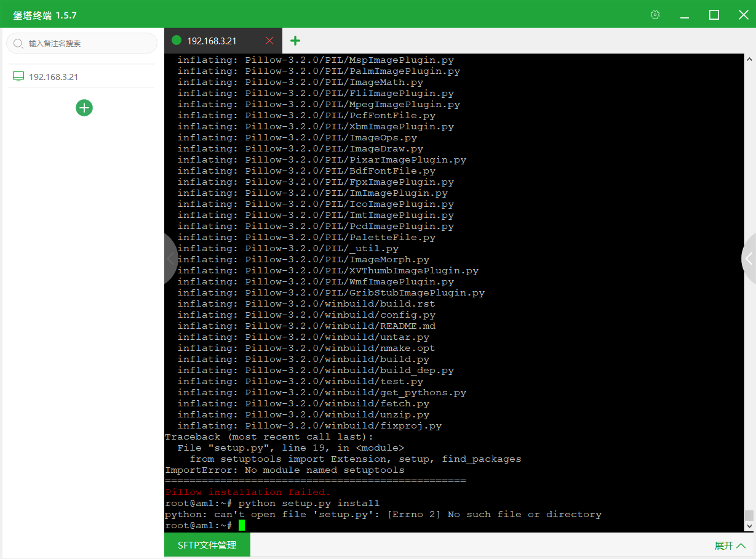
Task: Click line 'Pillow-3.2.0/PIL/ImageDraw.py'
Action: (x=300, y=148)
